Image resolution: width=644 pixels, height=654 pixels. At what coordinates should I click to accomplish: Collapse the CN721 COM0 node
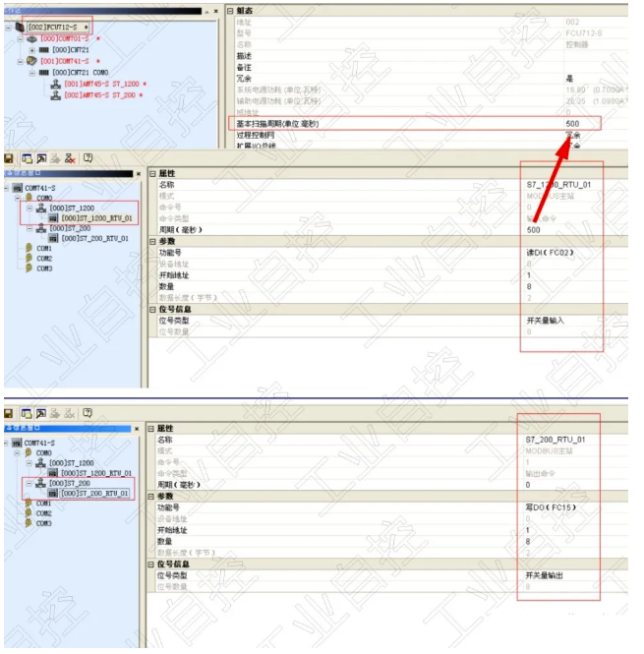pos(31,73)
